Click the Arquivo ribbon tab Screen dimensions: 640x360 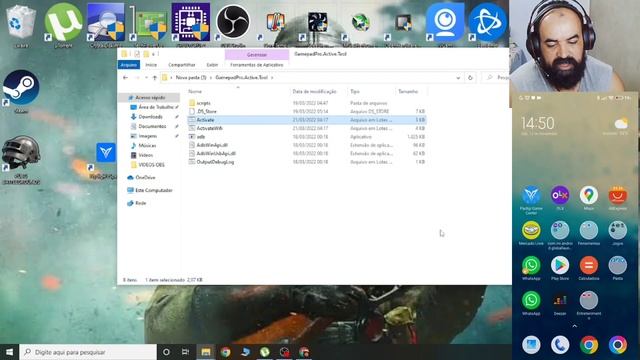[129, 64]
